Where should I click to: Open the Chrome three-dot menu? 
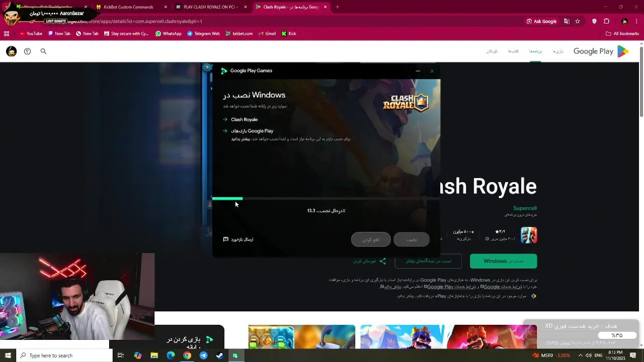[637, 21]
